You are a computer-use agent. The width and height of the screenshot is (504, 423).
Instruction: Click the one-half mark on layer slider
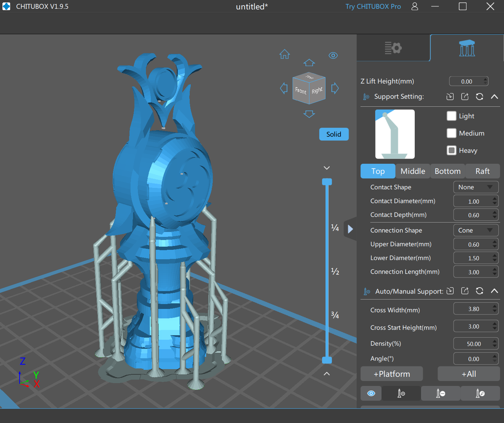(x=335, y=272)
